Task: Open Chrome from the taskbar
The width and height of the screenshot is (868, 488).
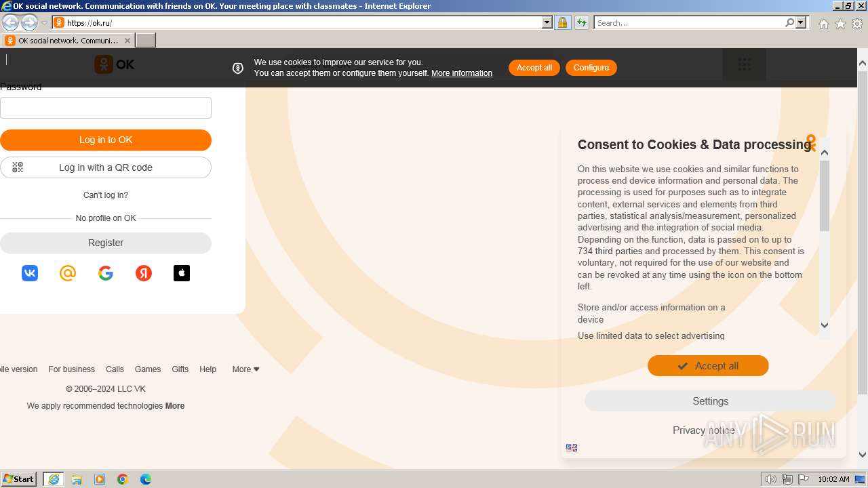Action: (123, 479)
